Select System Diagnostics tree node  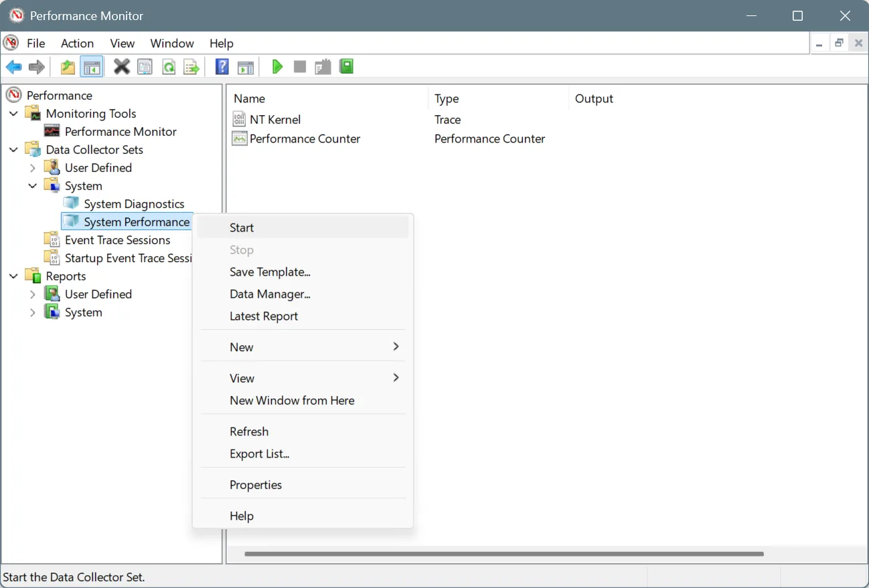134,203
